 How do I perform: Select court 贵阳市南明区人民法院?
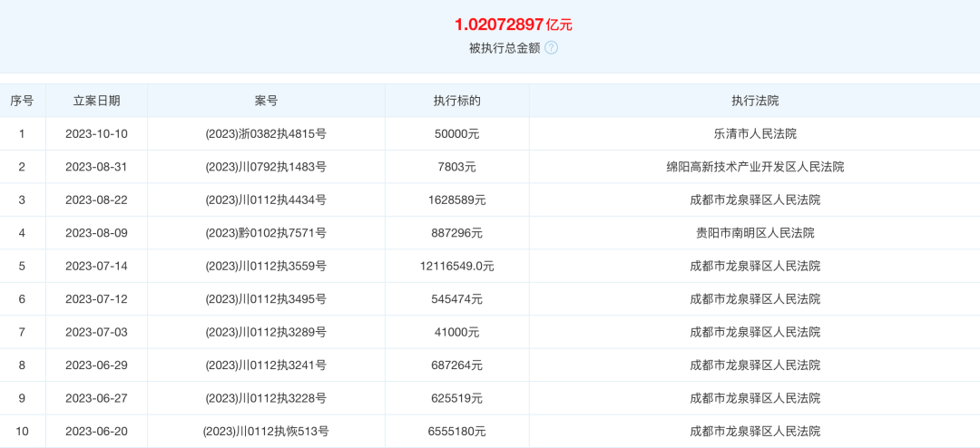click(754, 233)
